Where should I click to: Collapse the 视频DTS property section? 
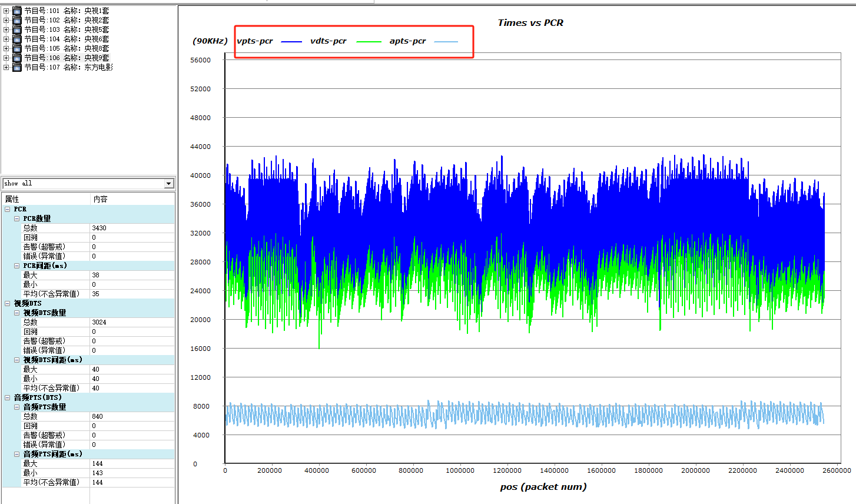8,303
